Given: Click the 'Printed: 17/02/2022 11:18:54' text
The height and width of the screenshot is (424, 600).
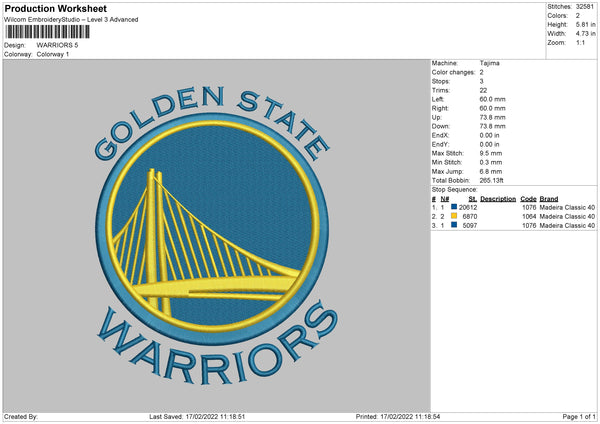Looking at the screenshot, I should pyautogui.click(x=398, y=416).
